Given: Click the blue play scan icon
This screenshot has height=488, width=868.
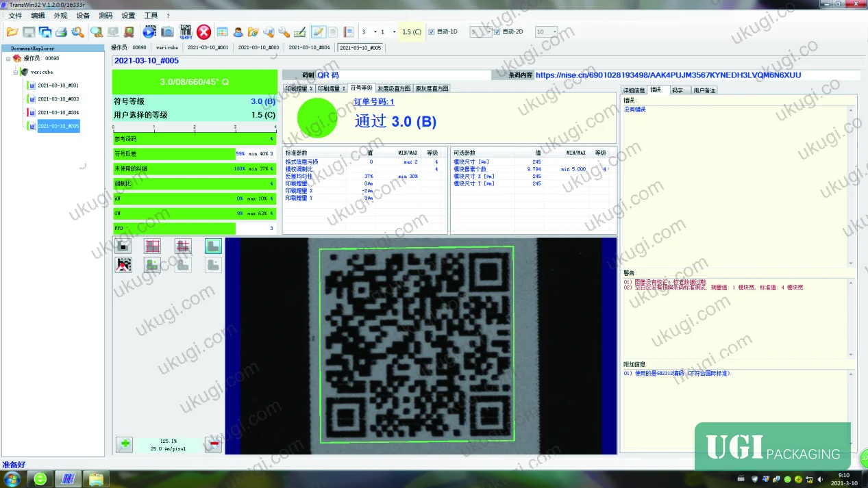Looking at the screenshot, I should pyautogui.click(x=149, y=31).
